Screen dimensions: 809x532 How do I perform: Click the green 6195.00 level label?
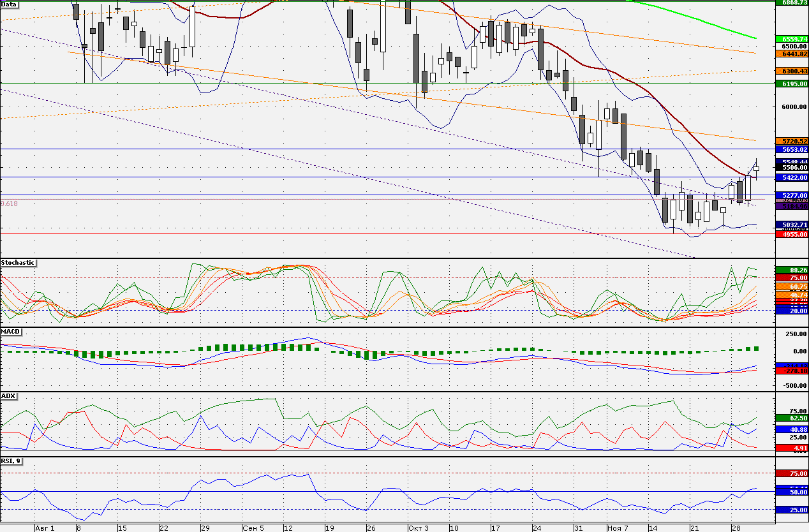tap(791, 84)
